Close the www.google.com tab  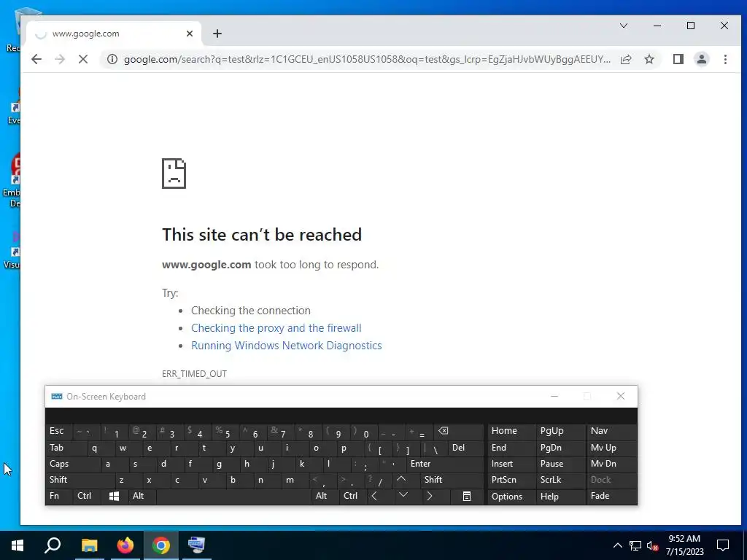(190, 34)
